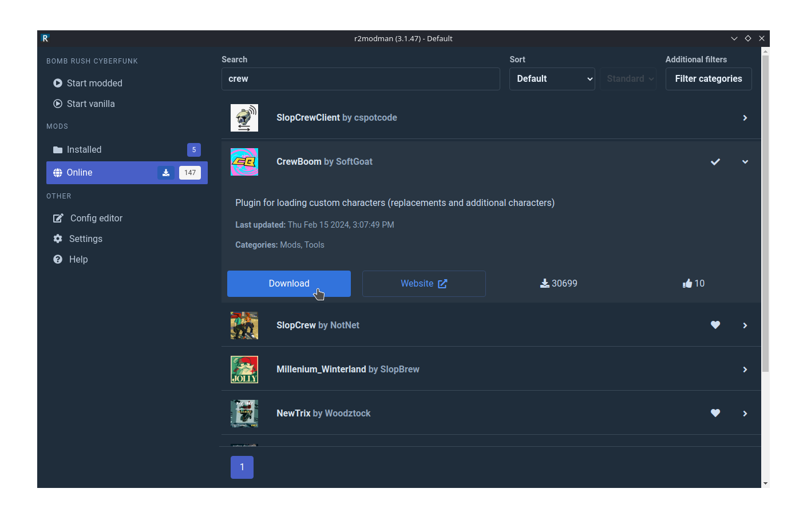Click the play icon beside Start vanilla
Viewport: 807px width, 532px height.
(x=58, y=104)
